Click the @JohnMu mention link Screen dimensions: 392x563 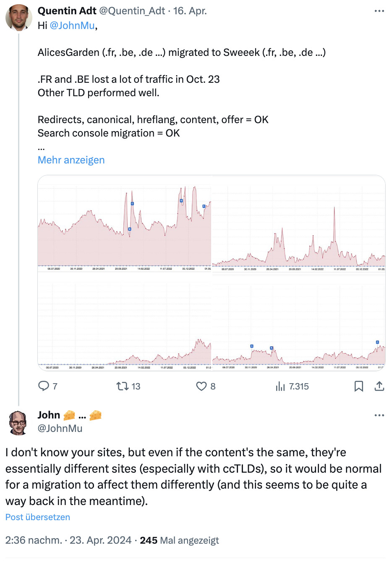(x=72, y=26)
